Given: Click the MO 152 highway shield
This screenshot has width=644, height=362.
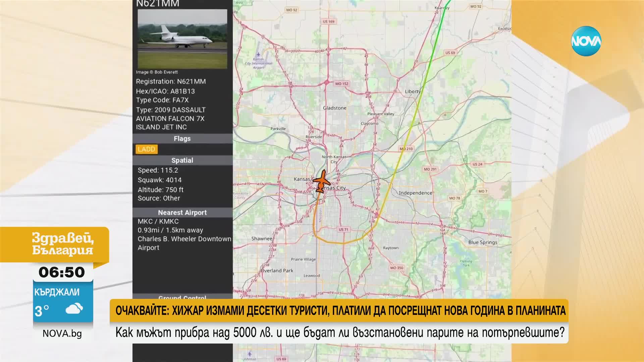Looking at the screenshot, I should (342, 83).
